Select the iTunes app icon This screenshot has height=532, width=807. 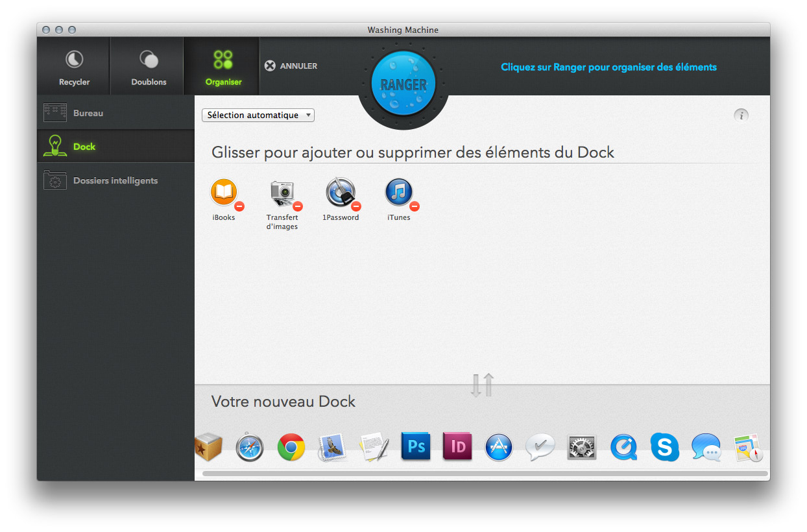click(x=399, y=192)
